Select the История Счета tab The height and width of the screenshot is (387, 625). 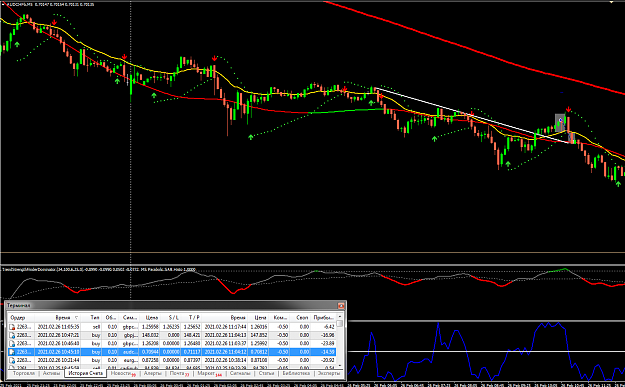[86, 373]
